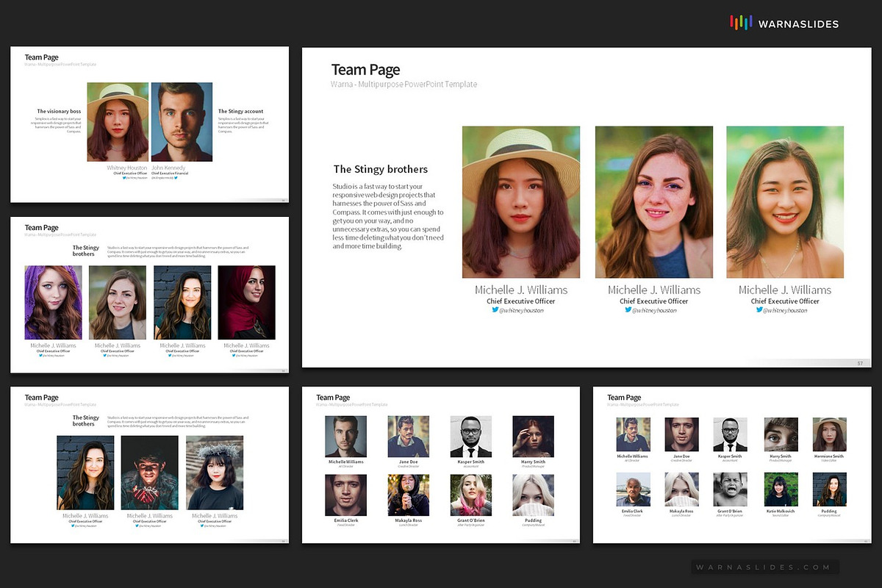Select John Kennedy's portrait photo
This screenshot has height=588, width=882.
click(x=182, y=122)
